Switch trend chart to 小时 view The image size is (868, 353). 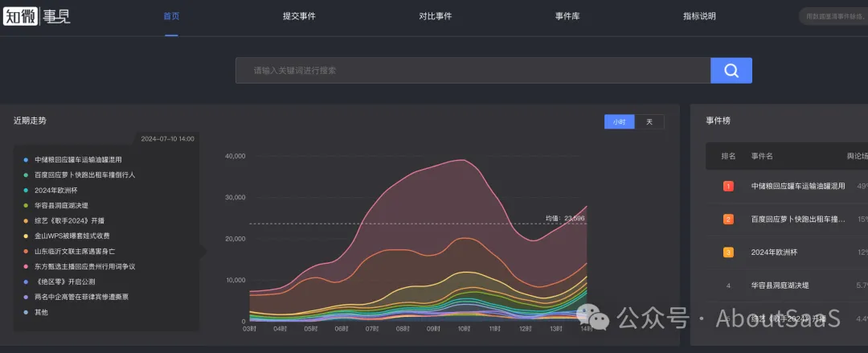pos(619,122)
